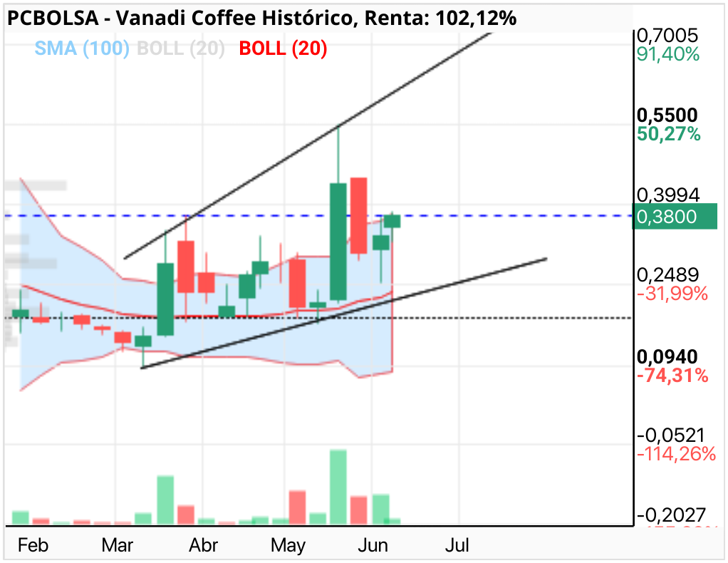The image size is (728, 563).
Task: Select the tall green candle in late May
Action: point(338,242)
